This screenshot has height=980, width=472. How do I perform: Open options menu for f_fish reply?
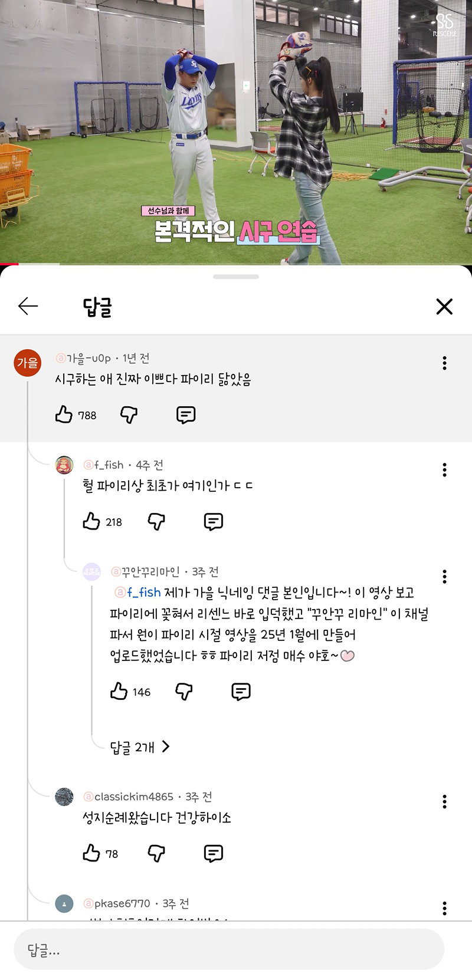[x=444, y=470]
